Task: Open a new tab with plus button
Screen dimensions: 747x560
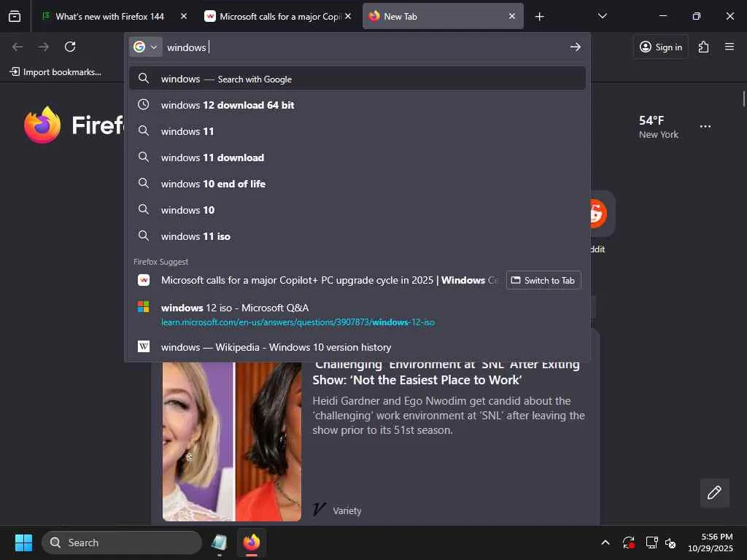Action: point(539,17)
